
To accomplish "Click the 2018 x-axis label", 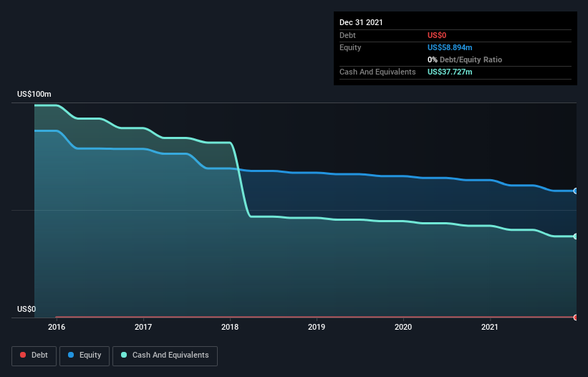I will [x=230, y=327].
